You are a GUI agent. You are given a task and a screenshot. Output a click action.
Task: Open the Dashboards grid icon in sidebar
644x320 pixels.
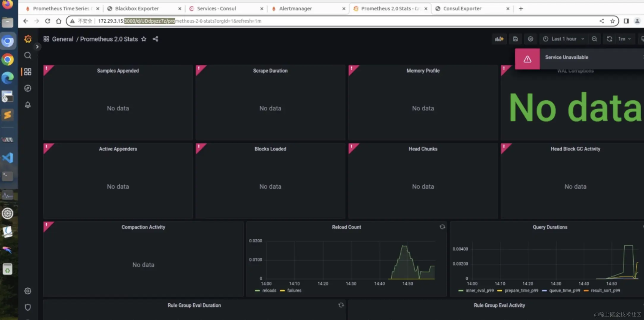tap(28, 72)
